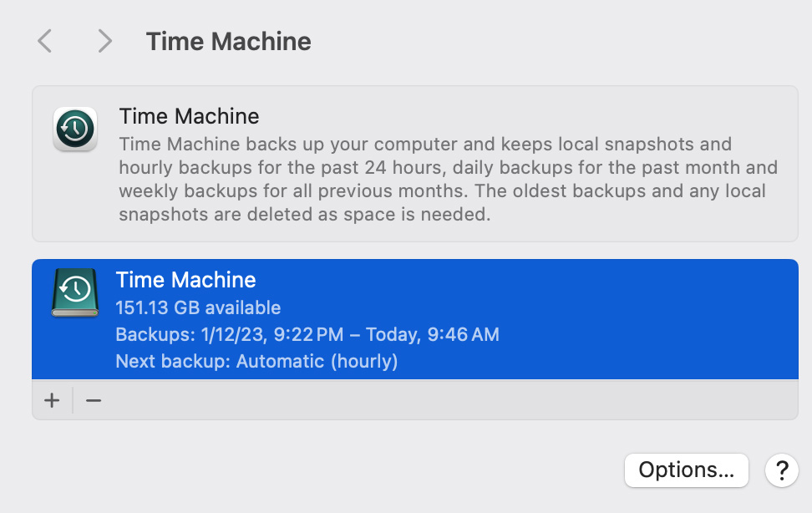Click the Next backup: Automatic (hourly) line
812x513 pixels.
point(256,362)
